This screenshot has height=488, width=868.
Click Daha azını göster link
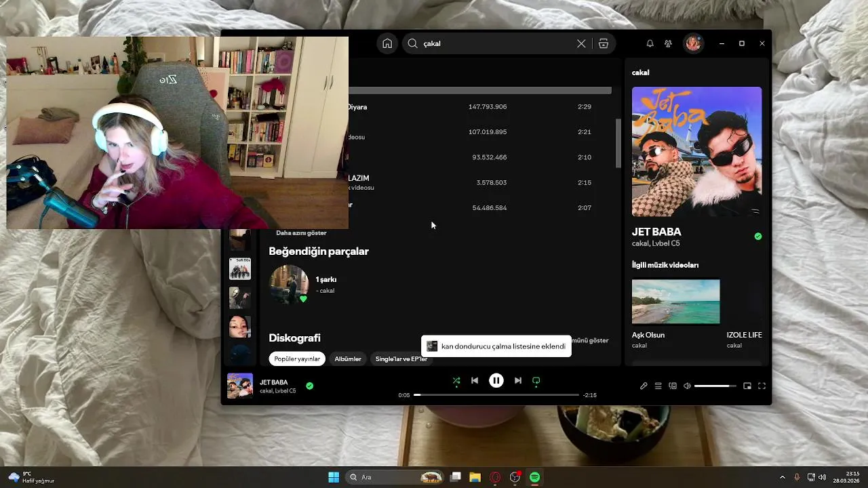(x=301, y=232)
